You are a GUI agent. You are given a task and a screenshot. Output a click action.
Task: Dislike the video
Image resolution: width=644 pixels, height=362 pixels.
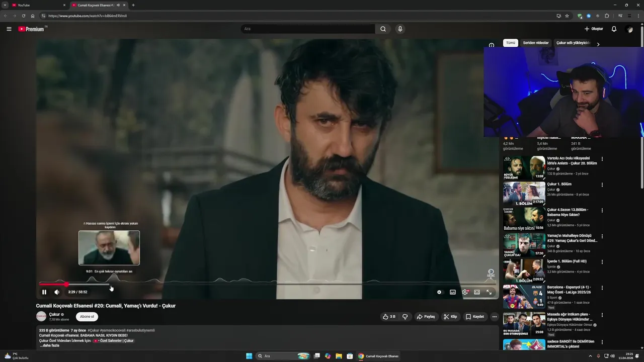tap(405, 317)
